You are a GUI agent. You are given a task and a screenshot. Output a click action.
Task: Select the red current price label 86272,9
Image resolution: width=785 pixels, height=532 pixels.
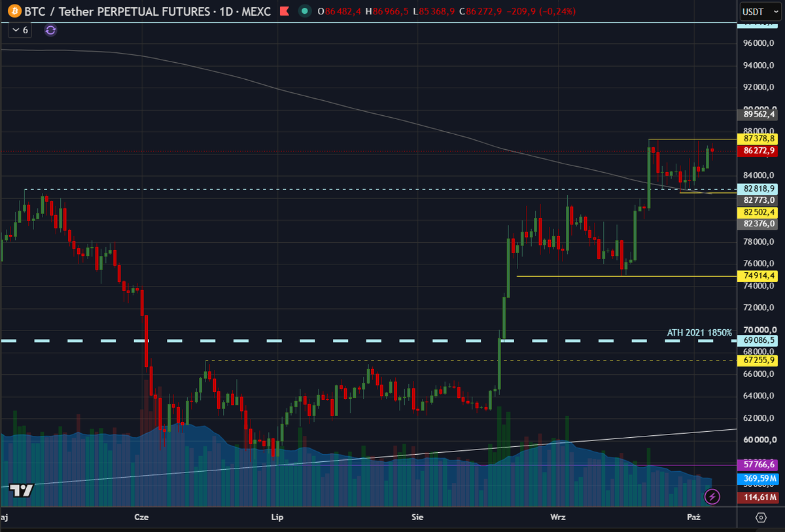(x=758, y=151)
